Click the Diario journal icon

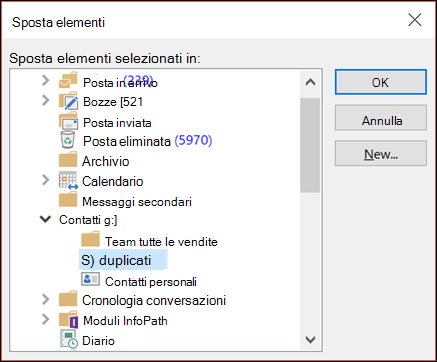(x=69, y=339)
